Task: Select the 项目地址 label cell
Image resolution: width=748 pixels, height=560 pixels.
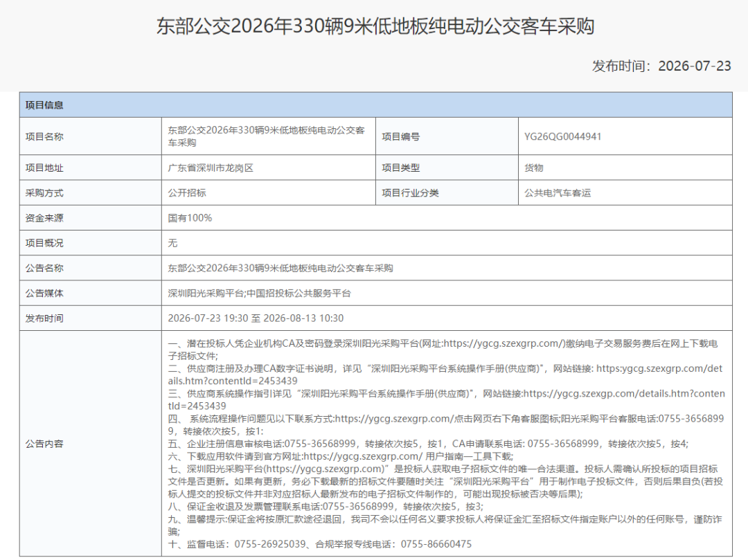Action: coord(91,168)
